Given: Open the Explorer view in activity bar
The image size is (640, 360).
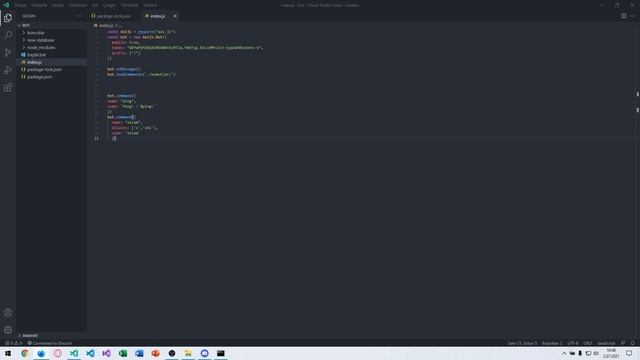Looking at the screenshot, I should 8,18.
